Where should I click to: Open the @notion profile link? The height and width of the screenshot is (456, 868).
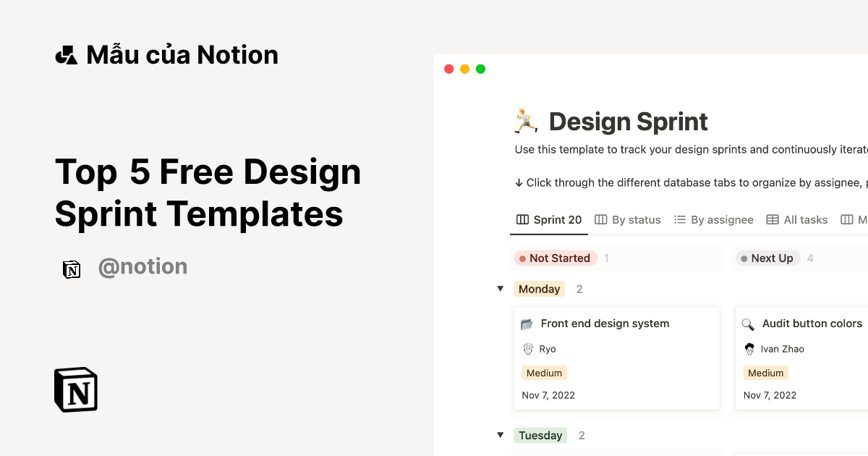[142, 266]
